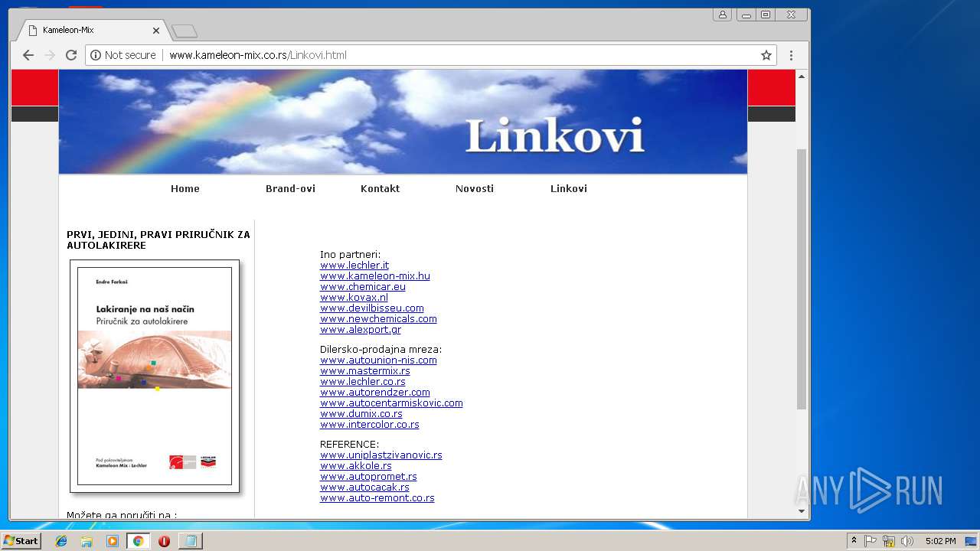Follow the www.alexport.gr link
The height and width of the screenshot is (551, 980).
[x=361, y=330]
